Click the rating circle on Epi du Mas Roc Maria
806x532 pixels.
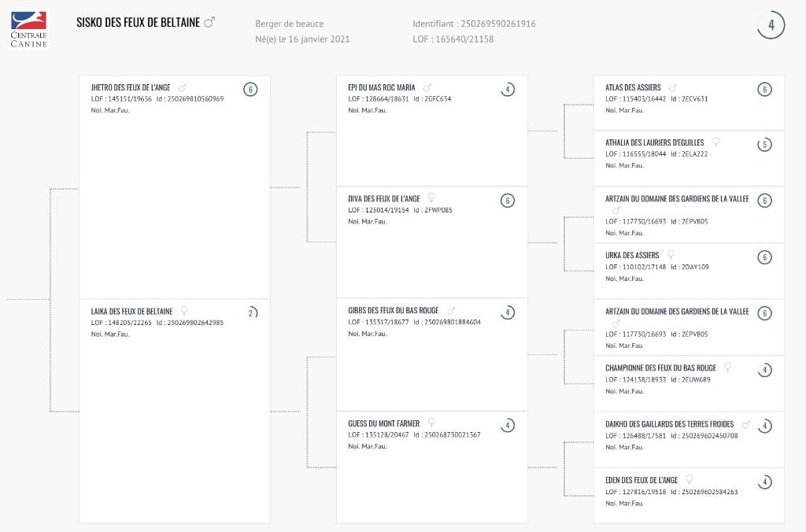[x=508, y=89]
